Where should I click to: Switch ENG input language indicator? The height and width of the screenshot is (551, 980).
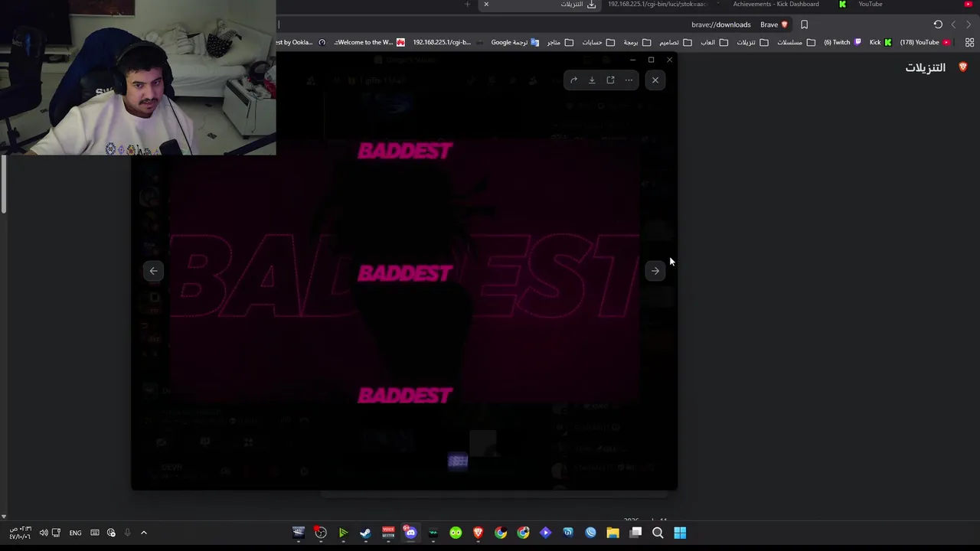75,533
